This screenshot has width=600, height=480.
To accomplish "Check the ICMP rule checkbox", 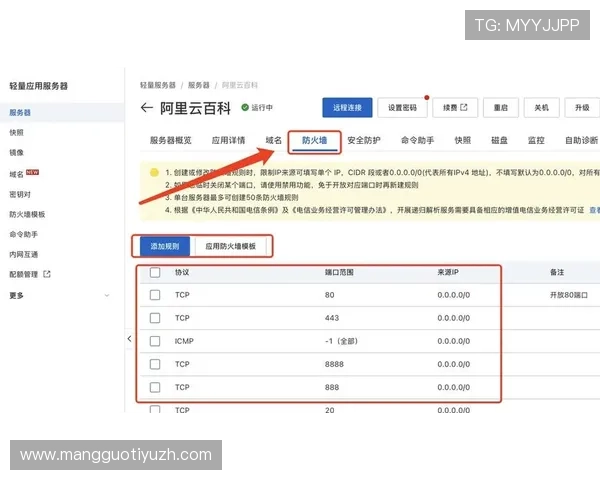I will point(155,341).
